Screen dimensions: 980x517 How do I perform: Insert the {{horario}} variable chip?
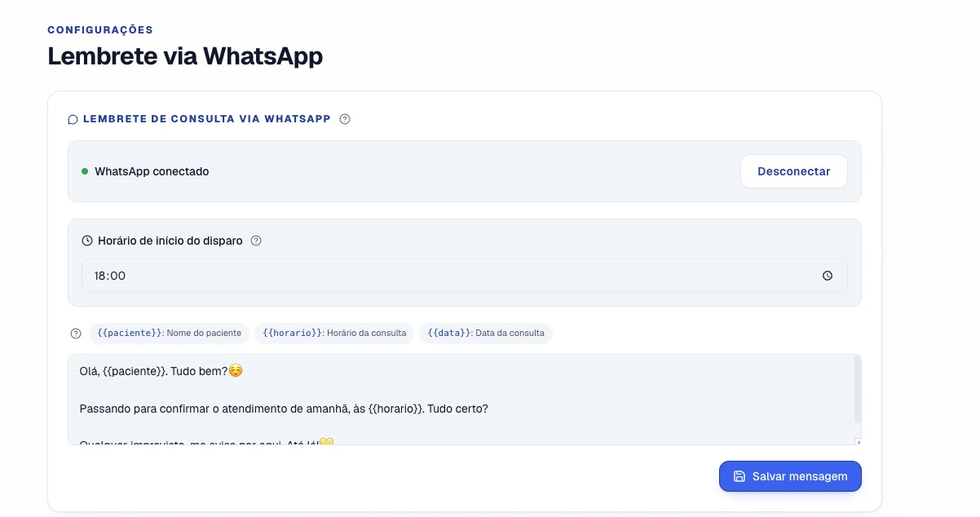(x=334, y=333)
